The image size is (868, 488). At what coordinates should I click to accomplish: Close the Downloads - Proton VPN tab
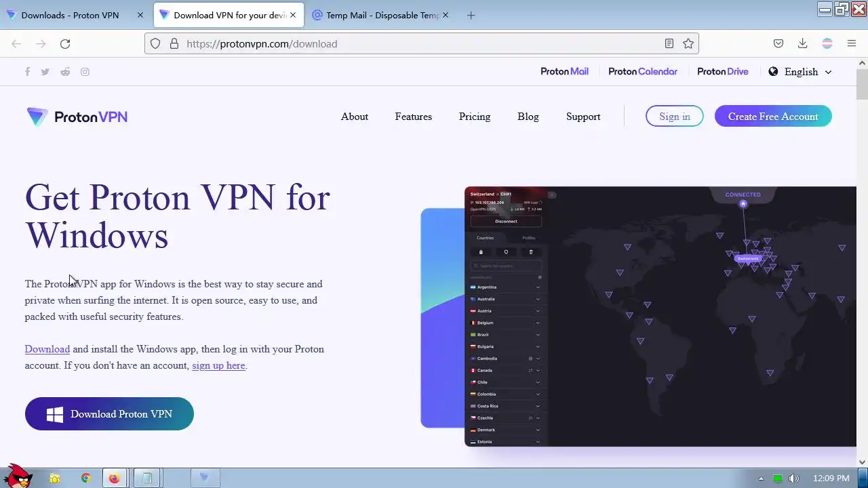pyautogui.click(x=140, y=15)
